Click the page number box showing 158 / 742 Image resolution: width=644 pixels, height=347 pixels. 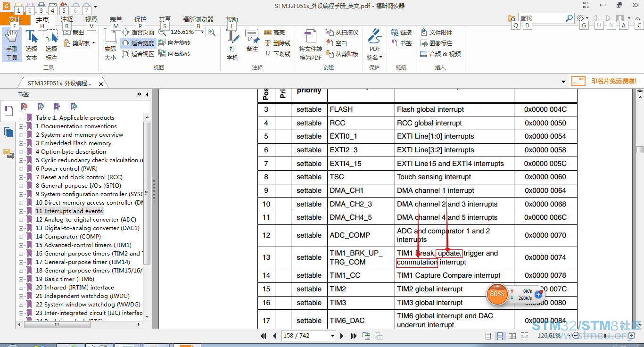point(308,336)
